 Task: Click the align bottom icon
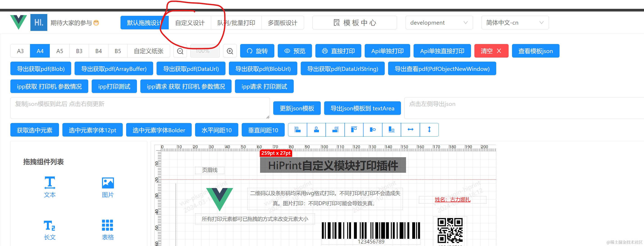point(391,130)
